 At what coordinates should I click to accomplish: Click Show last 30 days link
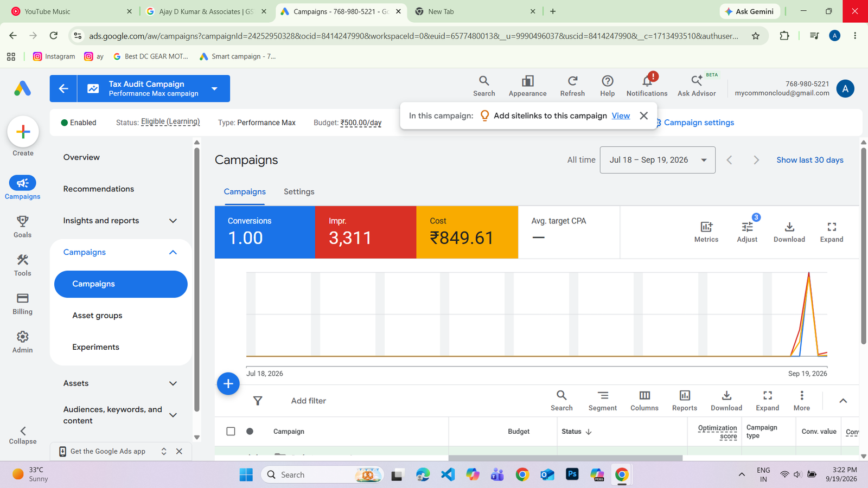[x=809, y=160]
